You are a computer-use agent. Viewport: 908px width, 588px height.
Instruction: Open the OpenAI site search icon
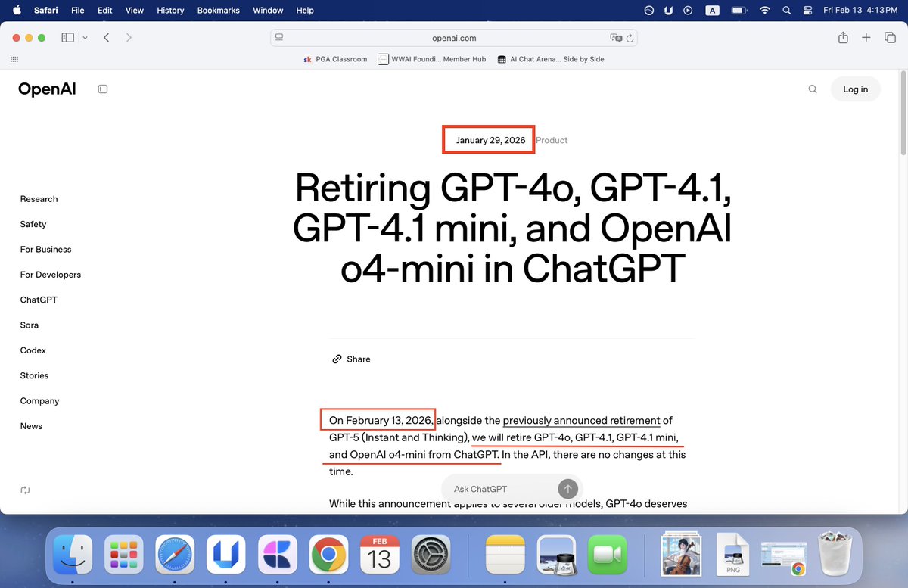point(813,89)
